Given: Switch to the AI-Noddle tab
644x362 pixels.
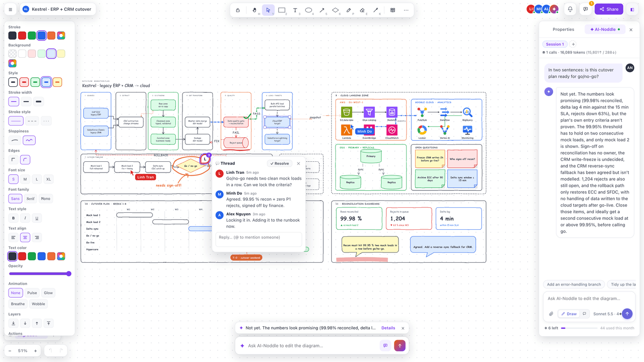Looking at the screenshot, I should pos(605,29).
